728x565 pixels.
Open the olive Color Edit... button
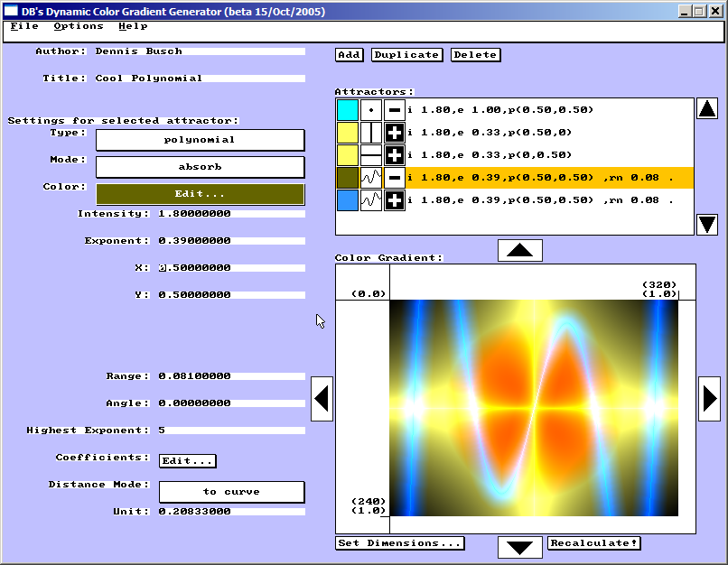[x=201, y=194]
